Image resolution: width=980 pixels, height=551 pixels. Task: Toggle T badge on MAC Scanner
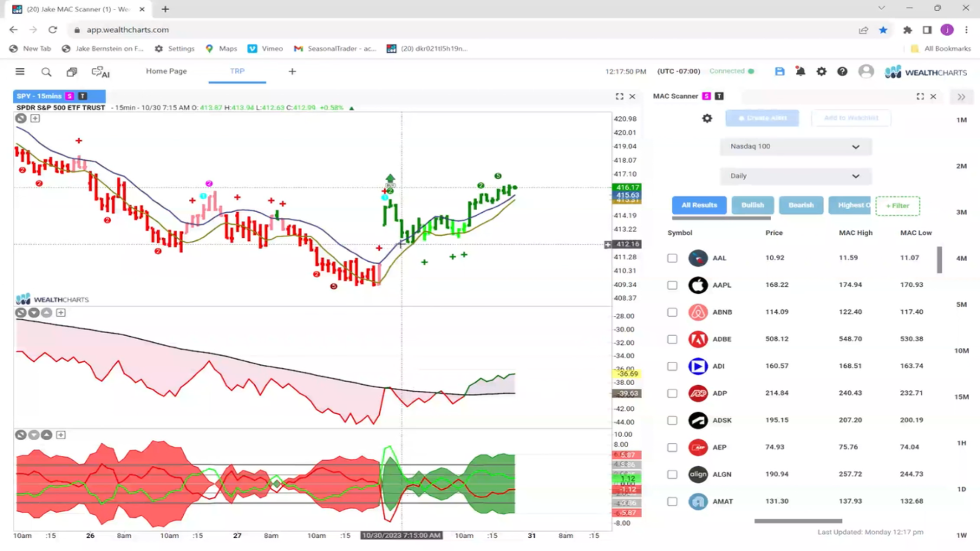719,96
